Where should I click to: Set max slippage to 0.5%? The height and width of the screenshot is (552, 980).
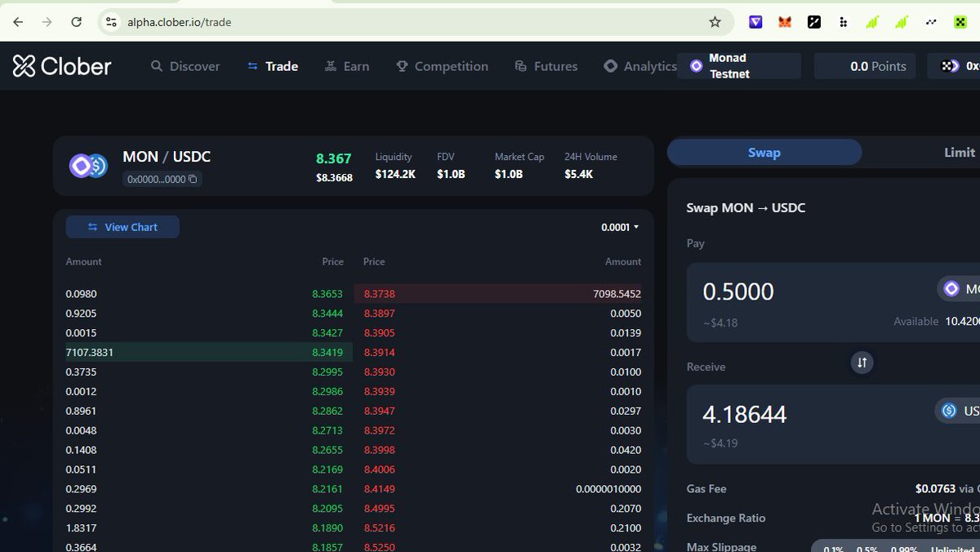(x=867, y=550)
